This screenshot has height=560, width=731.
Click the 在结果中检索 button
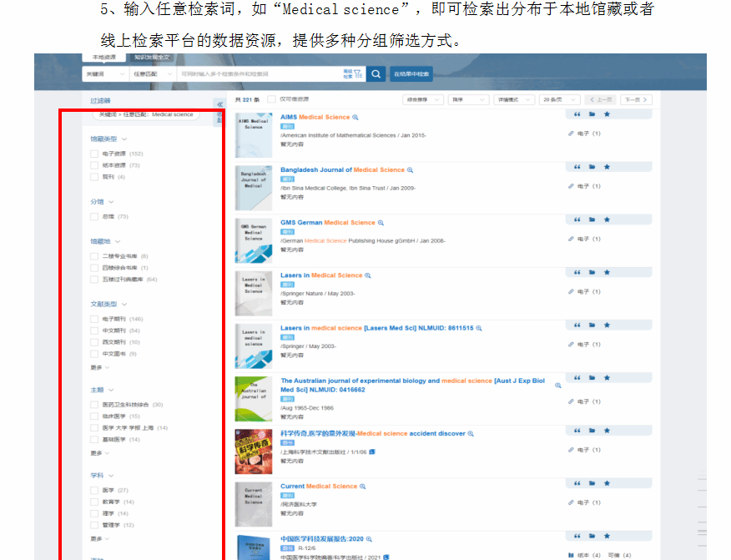pos(411,74)
